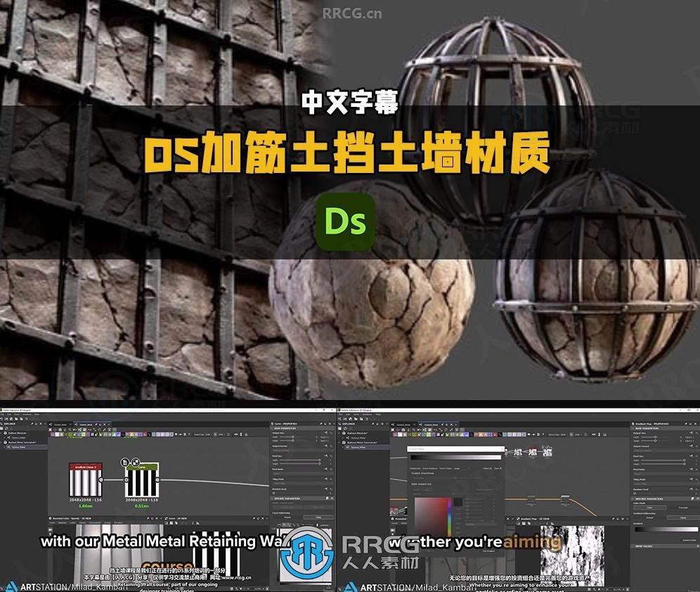Click the 1.84ms timing label
700x592 pixels.
click(x=85, y=506)
